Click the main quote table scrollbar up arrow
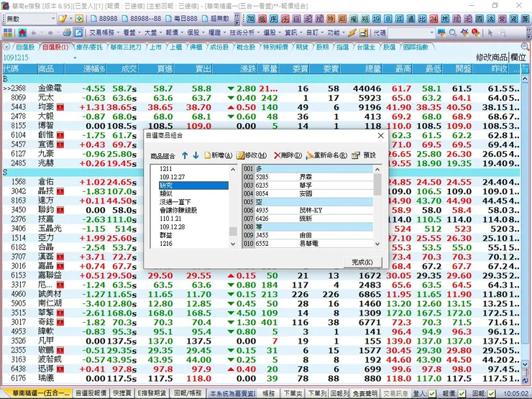 [525, 78]
